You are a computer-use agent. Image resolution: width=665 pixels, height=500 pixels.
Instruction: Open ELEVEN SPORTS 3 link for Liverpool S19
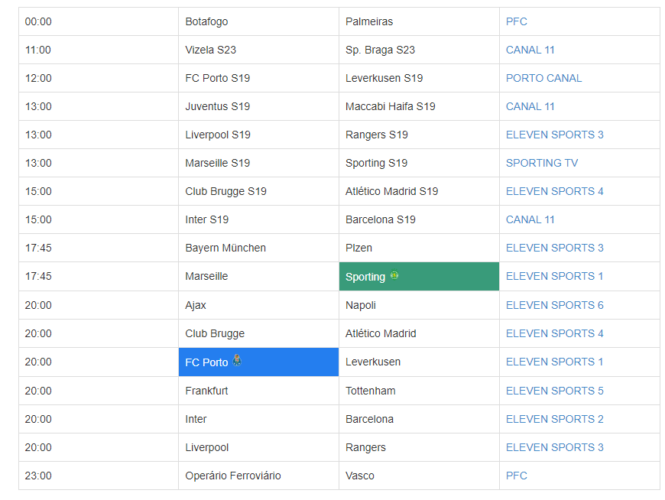point(554,135)
